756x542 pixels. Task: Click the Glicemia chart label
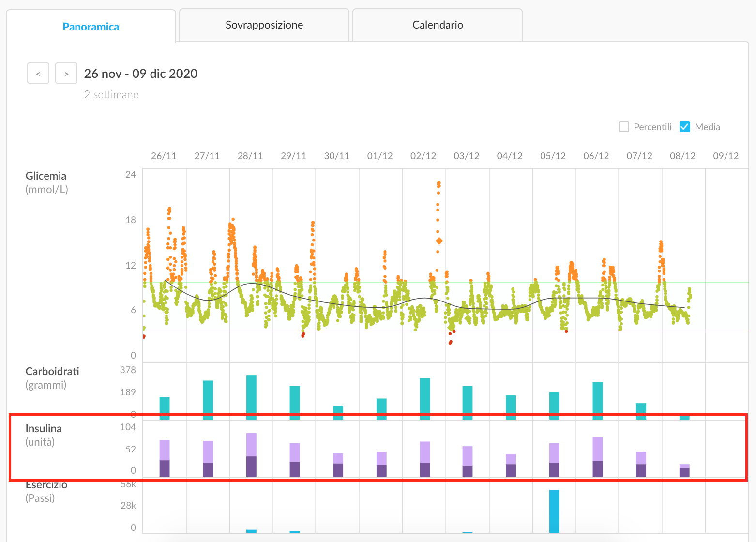pyautogui.click(x=46, y=176)
